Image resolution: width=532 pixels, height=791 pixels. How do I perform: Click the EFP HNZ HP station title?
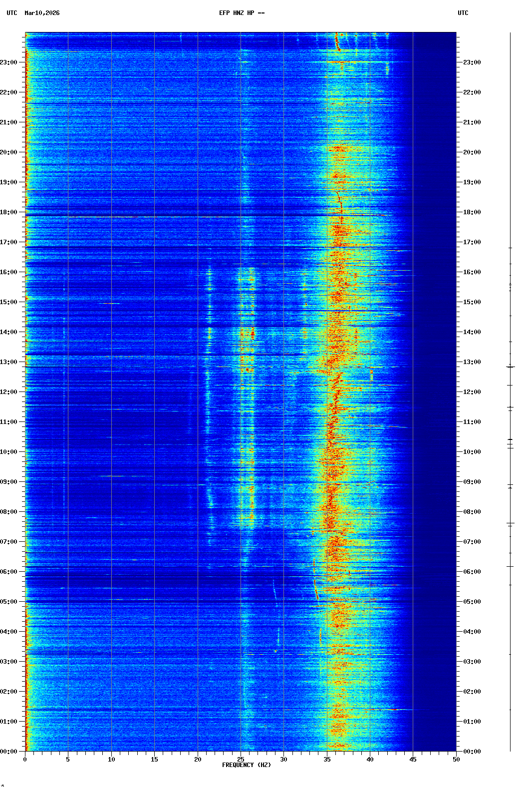[x=242, y=13]
